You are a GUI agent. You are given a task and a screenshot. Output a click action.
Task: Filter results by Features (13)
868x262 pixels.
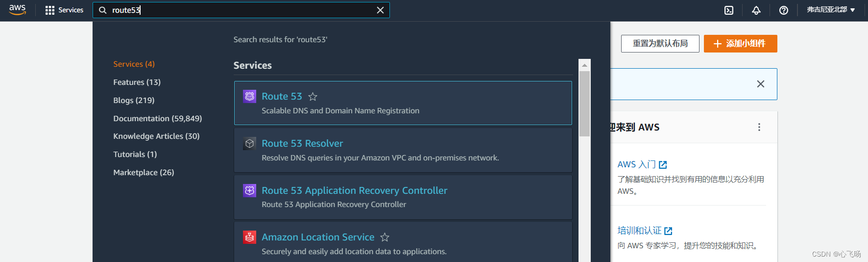[x=137, y=82]
